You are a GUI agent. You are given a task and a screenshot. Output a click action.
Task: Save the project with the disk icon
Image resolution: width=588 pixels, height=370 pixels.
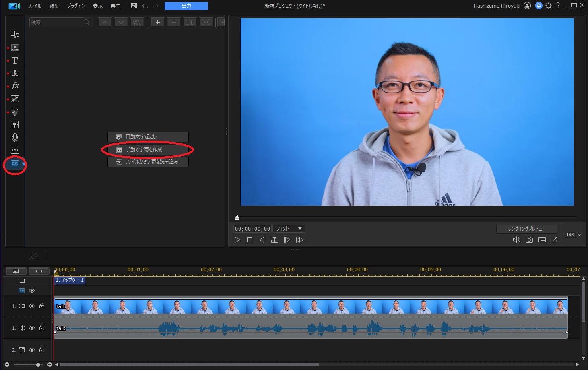coord(134,6)
